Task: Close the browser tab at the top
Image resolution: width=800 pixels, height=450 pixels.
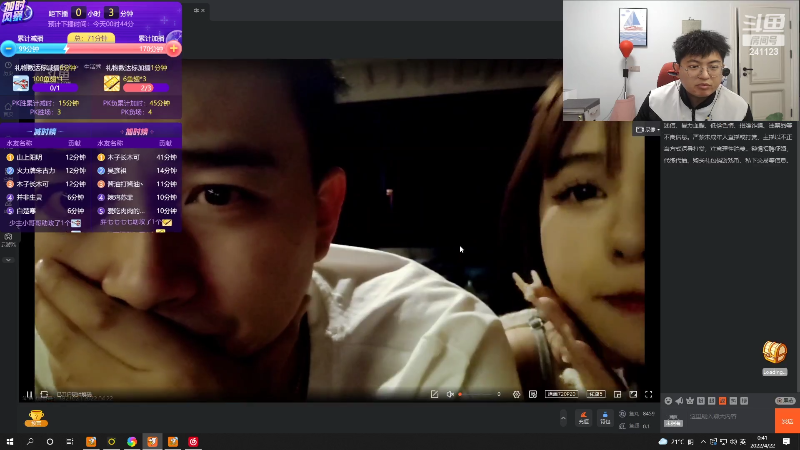Action: click(203, 10)
